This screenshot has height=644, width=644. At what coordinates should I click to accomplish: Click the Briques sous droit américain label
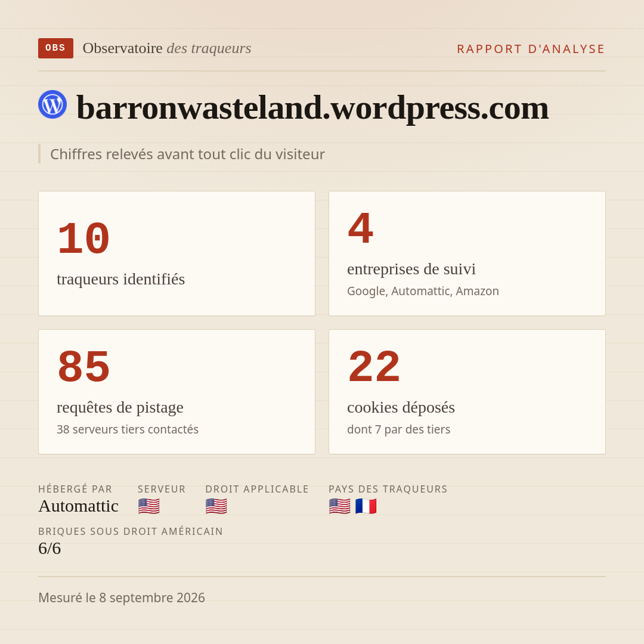131,531
